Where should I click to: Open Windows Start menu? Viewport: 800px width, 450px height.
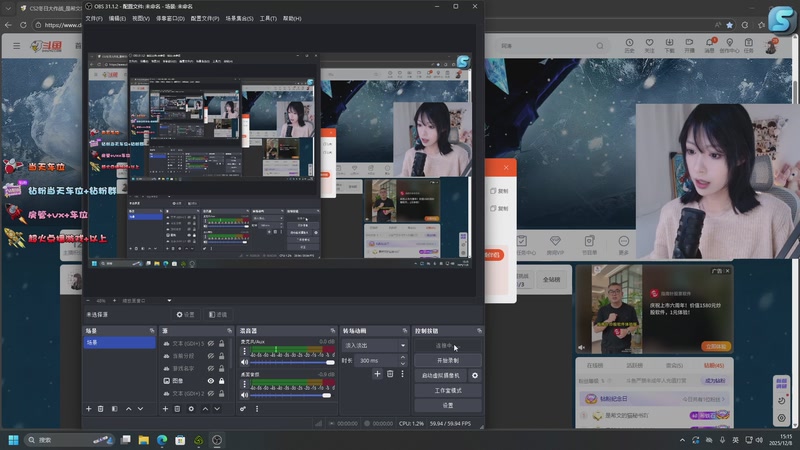[x=14, y=440]
